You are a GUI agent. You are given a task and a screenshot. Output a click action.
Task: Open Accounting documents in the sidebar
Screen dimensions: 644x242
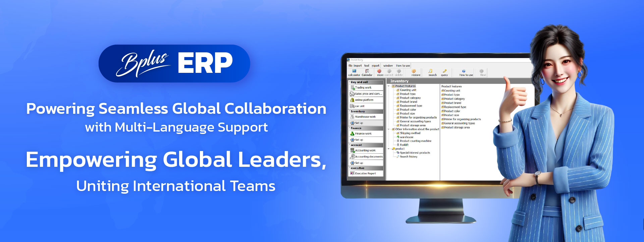click(x=366, y=157)
